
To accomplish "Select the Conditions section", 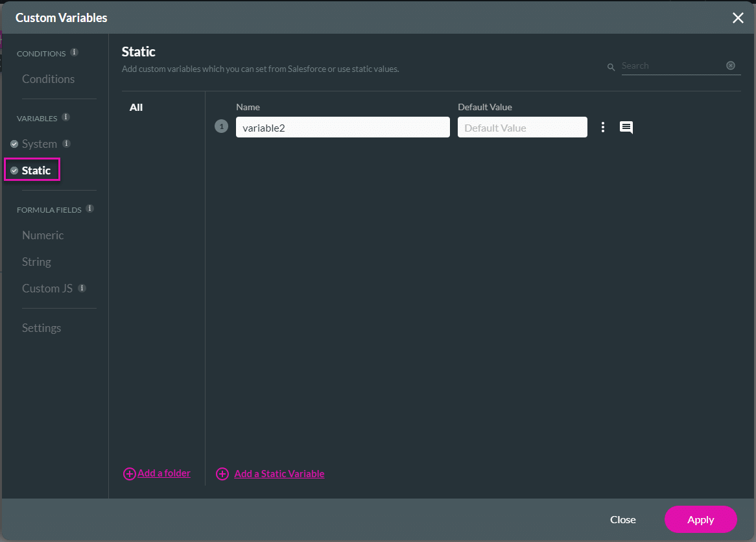I will (48, 78).
